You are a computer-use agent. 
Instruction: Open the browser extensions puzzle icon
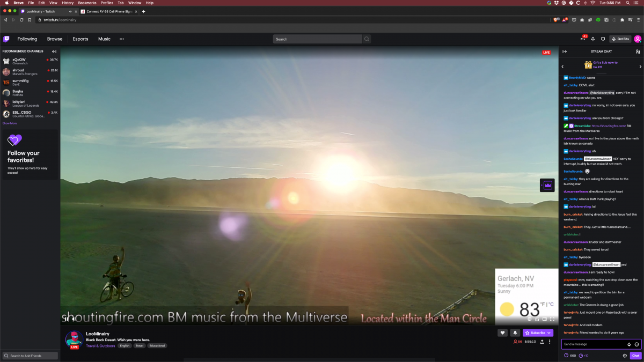click(x=622, y=20)
